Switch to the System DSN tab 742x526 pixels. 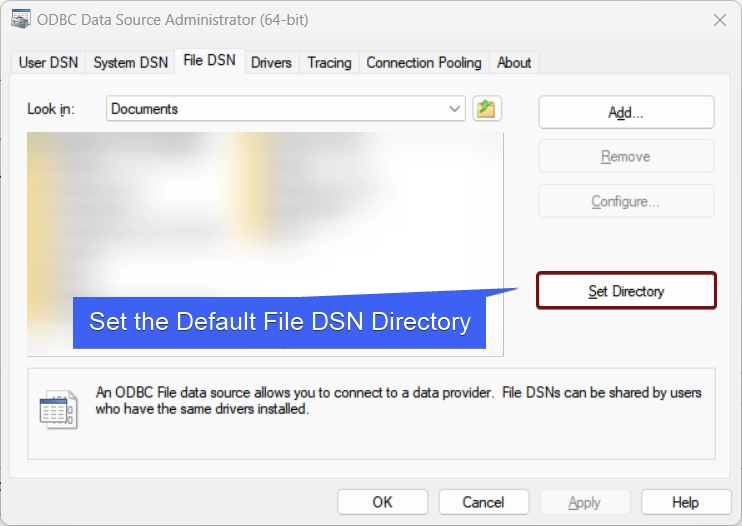point(131,62)
